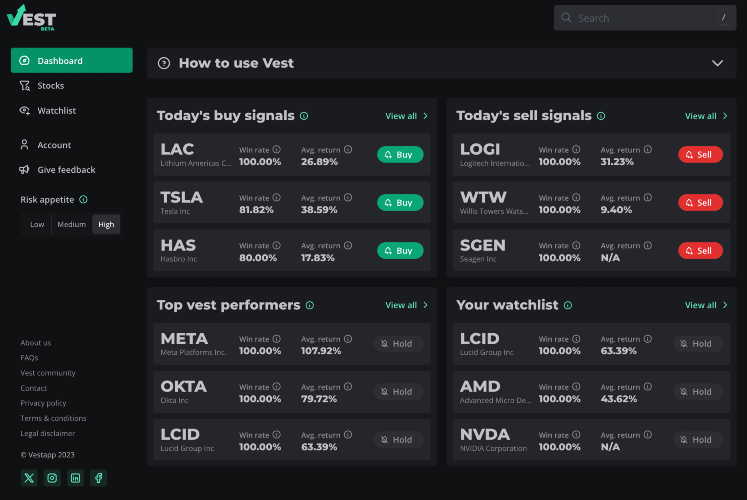Open the Contact link
Screen dimensions: 747x500
[34, 388]
